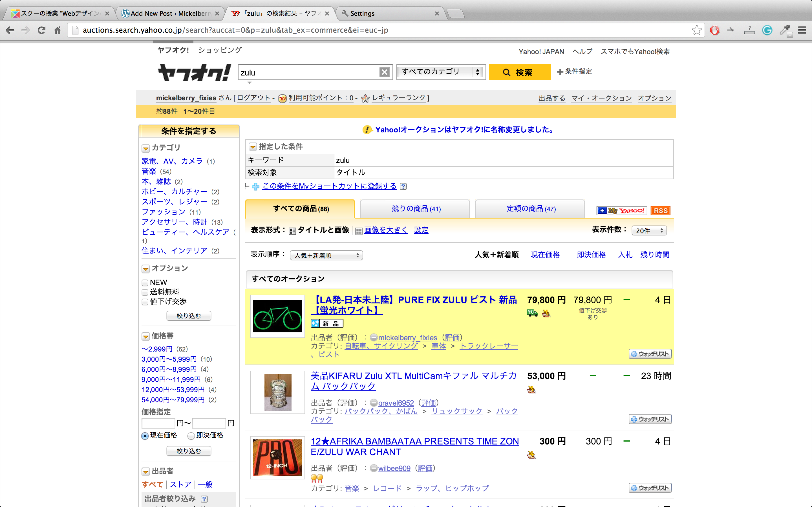Clear the zulu search field with X
Screen dimensions: 812x507
[384, 72]
